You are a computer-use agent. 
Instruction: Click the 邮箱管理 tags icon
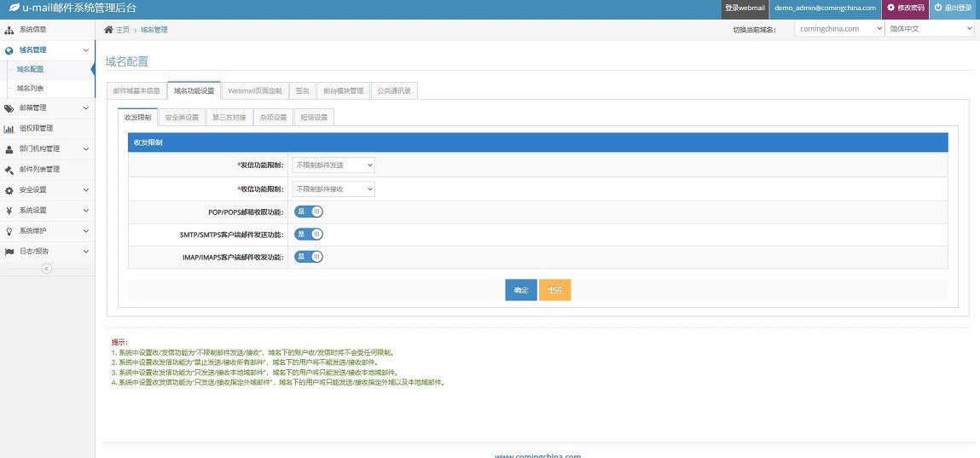click(9, 108)
